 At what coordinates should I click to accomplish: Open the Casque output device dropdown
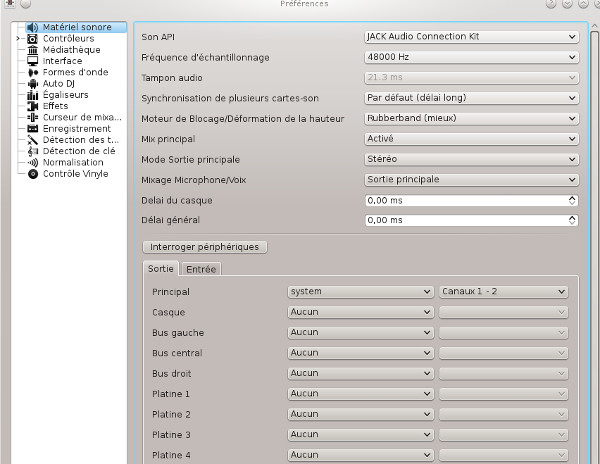tap(359, 312)
